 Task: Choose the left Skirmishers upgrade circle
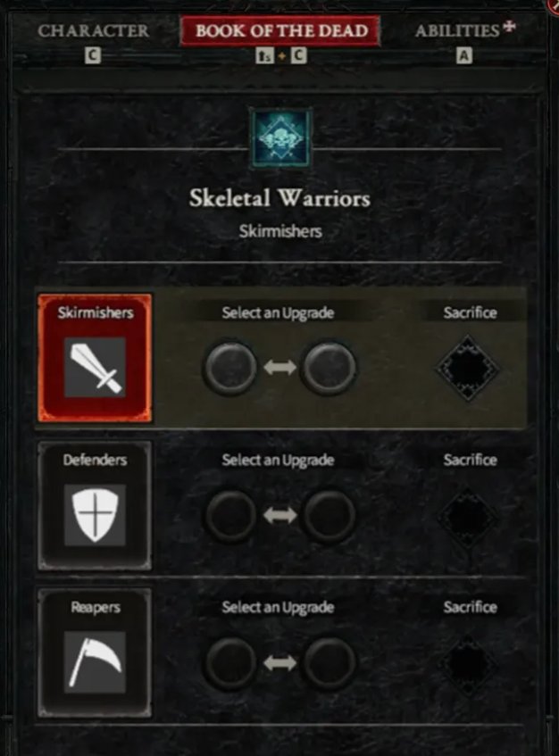pos(231,368)
